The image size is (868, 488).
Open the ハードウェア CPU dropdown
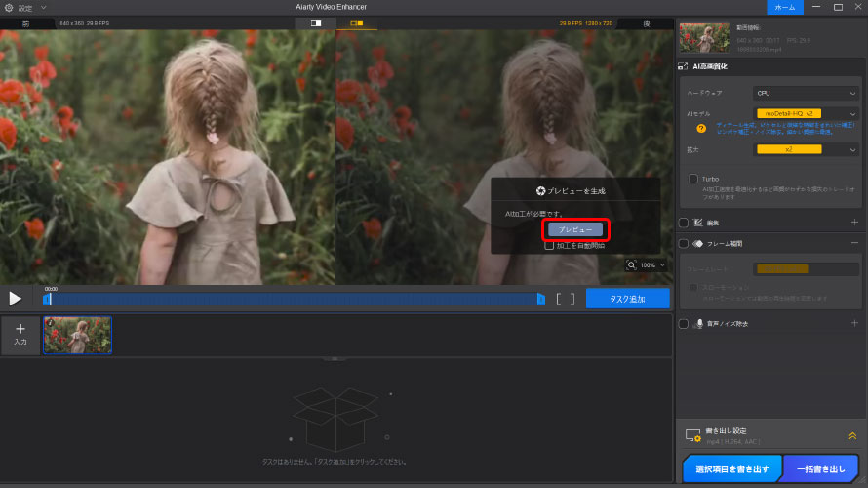(x=806, y=93)
